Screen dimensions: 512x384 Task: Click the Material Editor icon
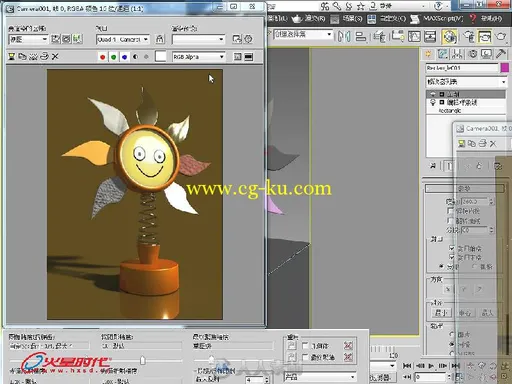coord(449,36)
